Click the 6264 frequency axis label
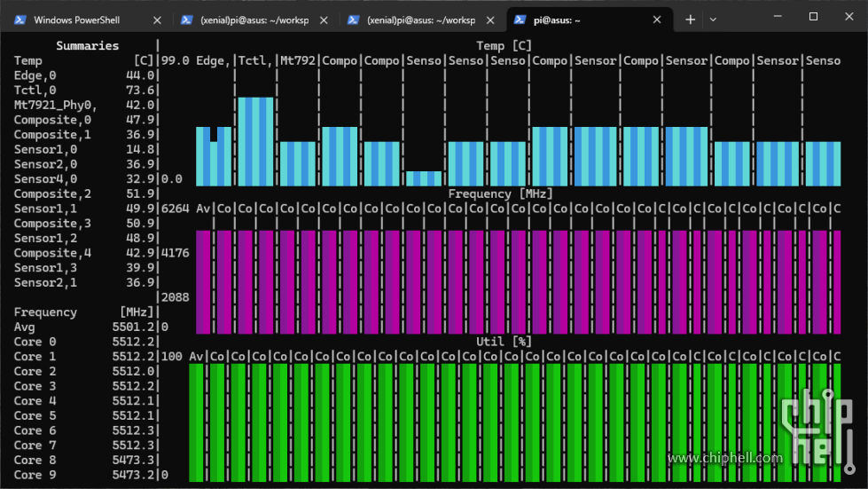This screenshot has width=868, height=489. pyautogui.click(x=176, y=209)
